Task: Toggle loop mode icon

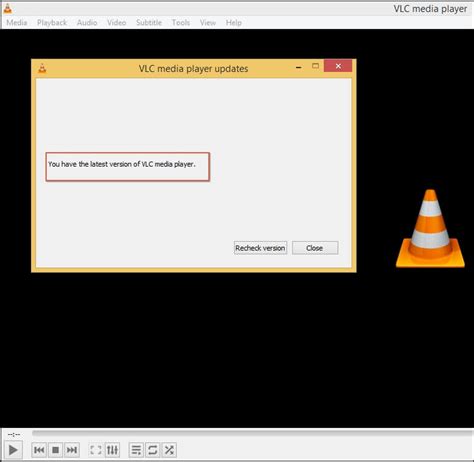Action: (153, 450)
